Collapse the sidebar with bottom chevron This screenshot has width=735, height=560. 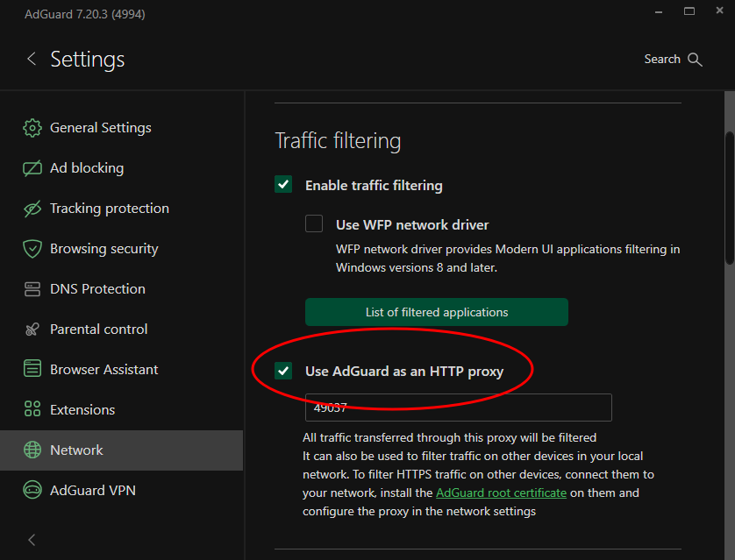click(x=32, y=539)
